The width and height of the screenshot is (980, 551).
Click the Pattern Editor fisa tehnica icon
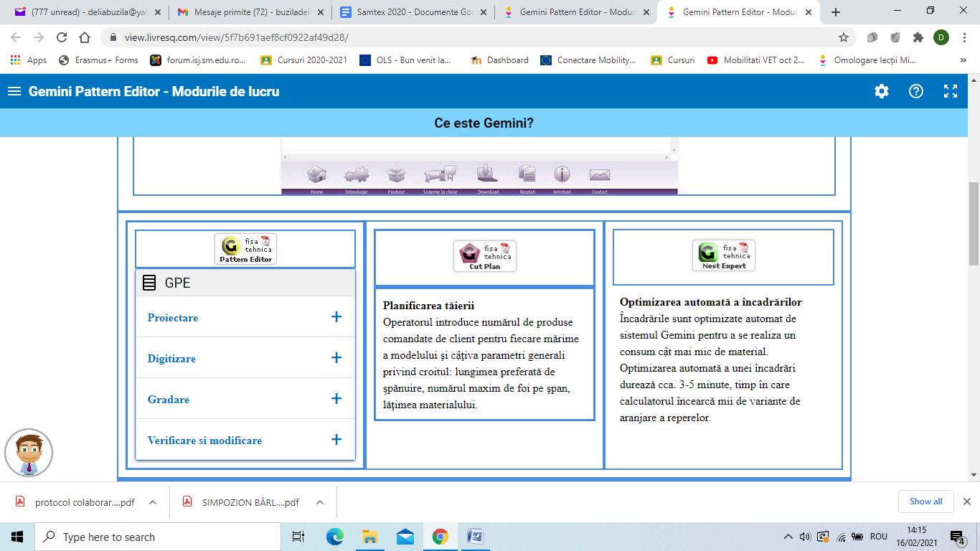tap(245, 249)
